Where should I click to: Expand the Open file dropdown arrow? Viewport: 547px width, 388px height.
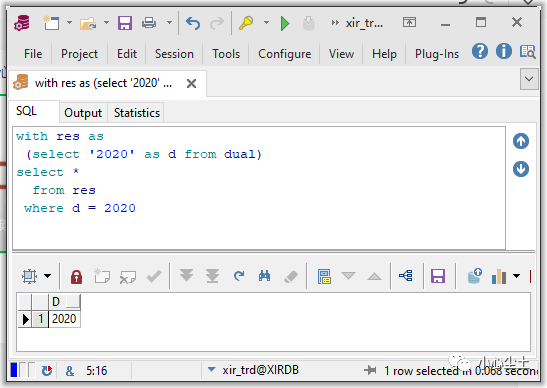tap(106, 23)
